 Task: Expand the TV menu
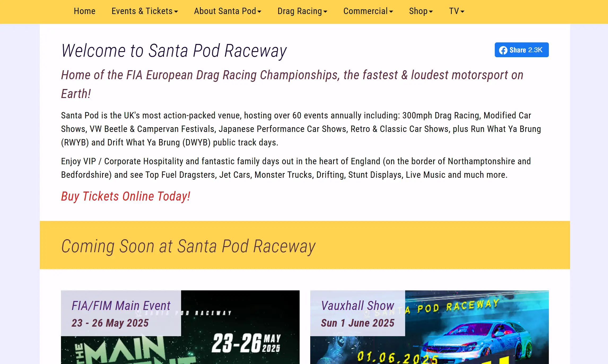pyautogui.click(x=457, y=11)
